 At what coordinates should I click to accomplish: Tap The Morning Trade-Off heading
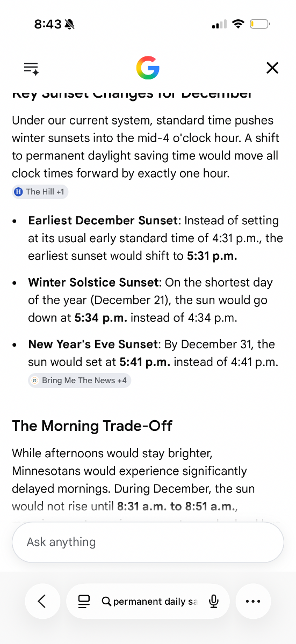[92, 426]
